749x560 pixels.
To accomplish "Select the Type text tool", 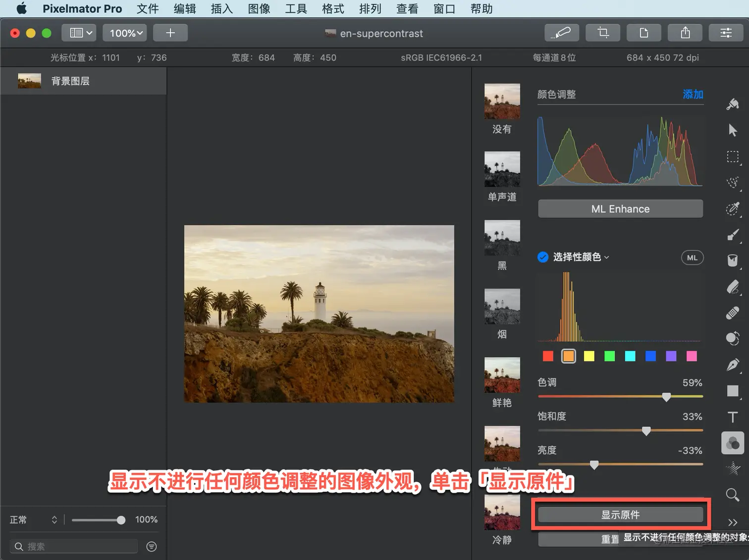I will [733, 417].
